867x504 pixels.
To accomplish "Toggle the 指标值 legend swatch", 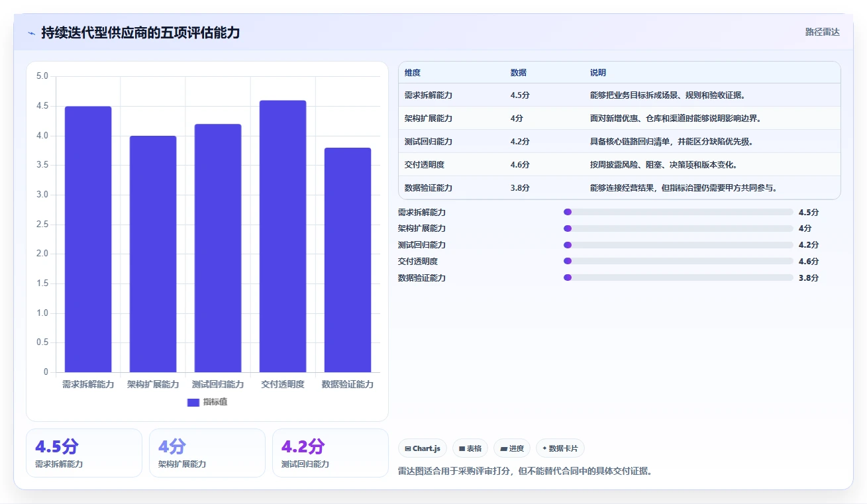I will 193,402.
